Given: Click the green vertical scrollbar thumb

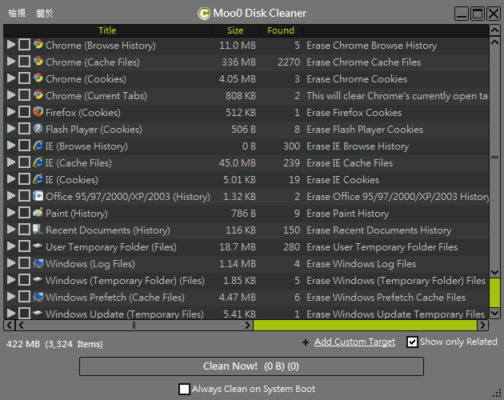Looking at the screenshot, I should [x=495, y=293].
